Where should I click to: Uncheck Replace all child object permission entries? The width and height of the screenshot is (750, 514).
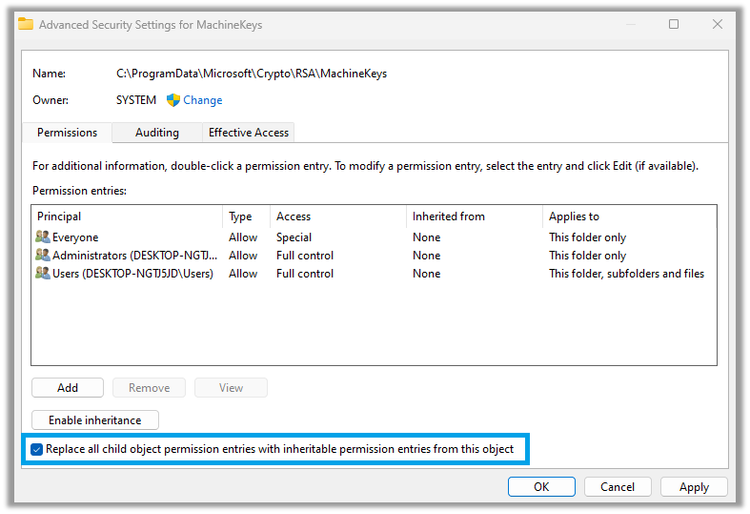[37, 450]
